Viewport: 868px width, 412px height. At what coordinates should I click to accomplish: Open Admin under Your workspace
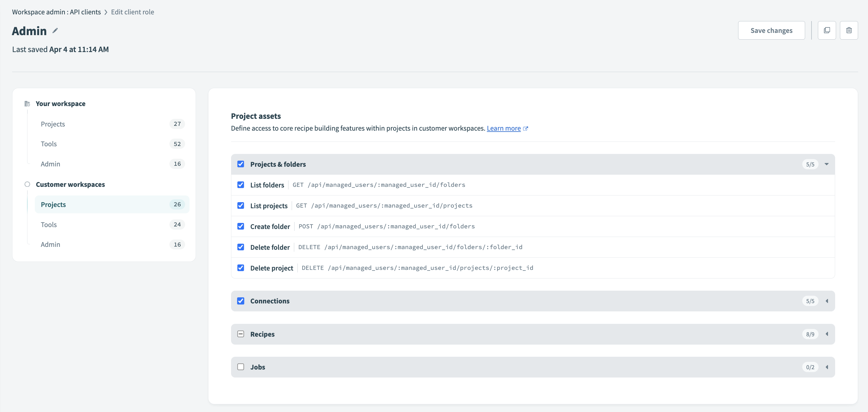pos(112,164)
